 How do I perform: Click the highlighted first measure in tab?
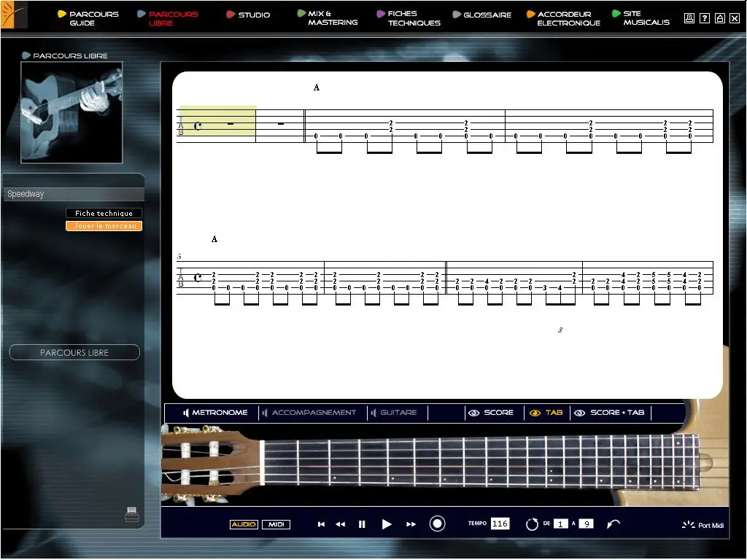(x=217, y=121)
